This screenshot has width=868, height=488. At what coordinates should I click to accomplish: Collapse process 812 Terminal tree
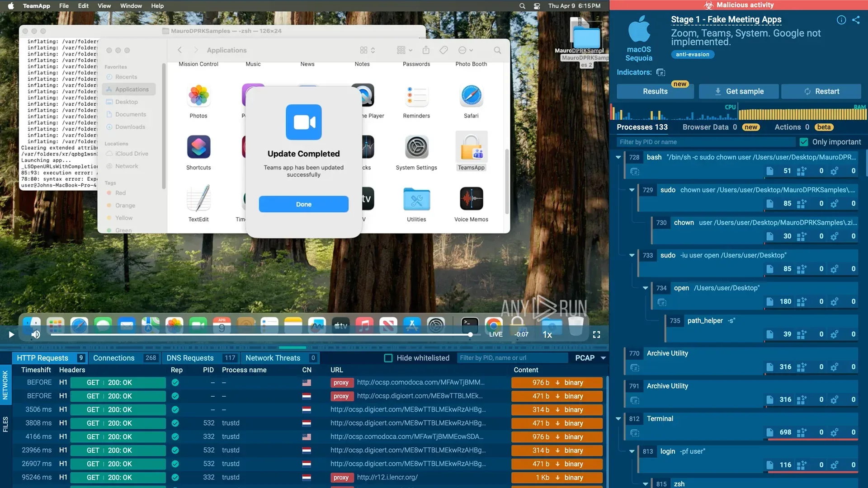click(618, 419)
